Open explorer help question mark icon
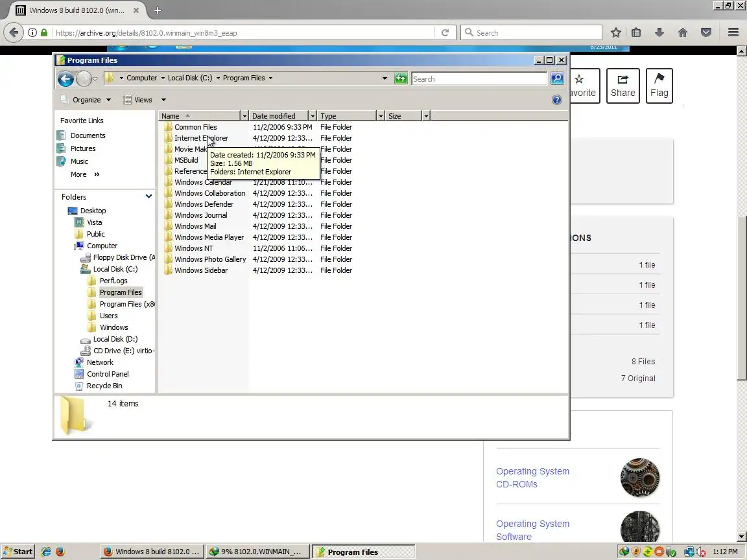This screenshot has width=747, height=560. 556,100
